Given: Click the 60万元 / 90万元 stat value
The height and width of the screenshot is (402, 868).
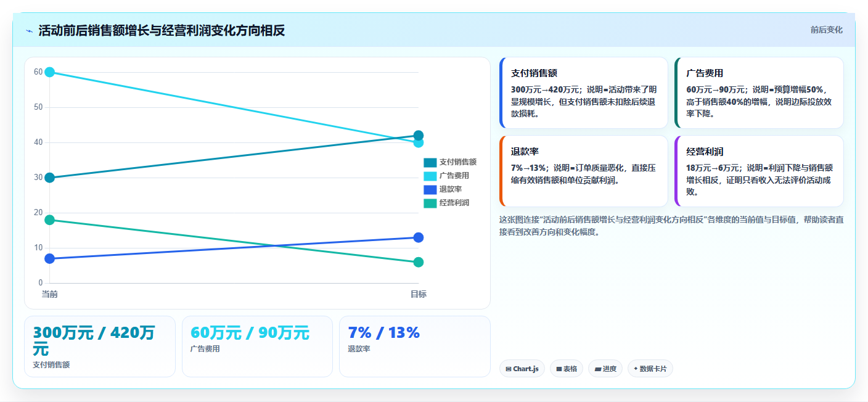Looking at the screenshot, I should tap(250, 333).
